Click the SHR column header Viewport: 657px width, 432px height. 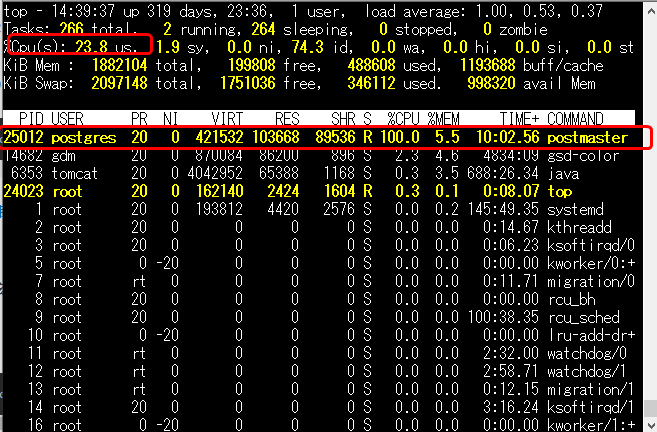(343, 119)
